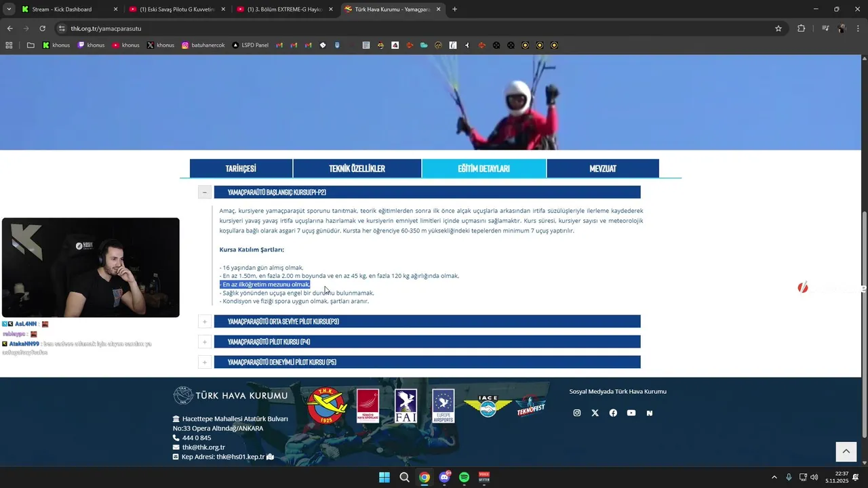Image resolution: width=868 pixels, height=488 pixels.
Task: Open the TARİHÇESİ tab
Action: 241,168
